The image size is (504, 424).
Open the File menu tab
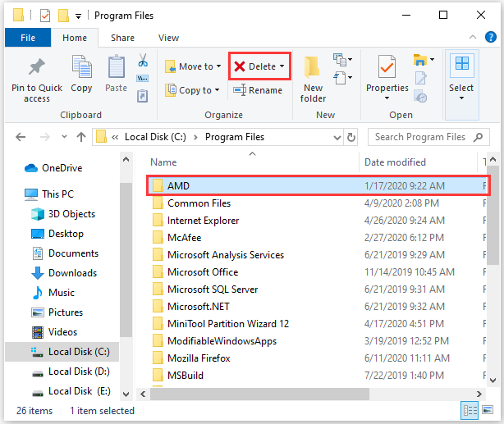(28, 38)
